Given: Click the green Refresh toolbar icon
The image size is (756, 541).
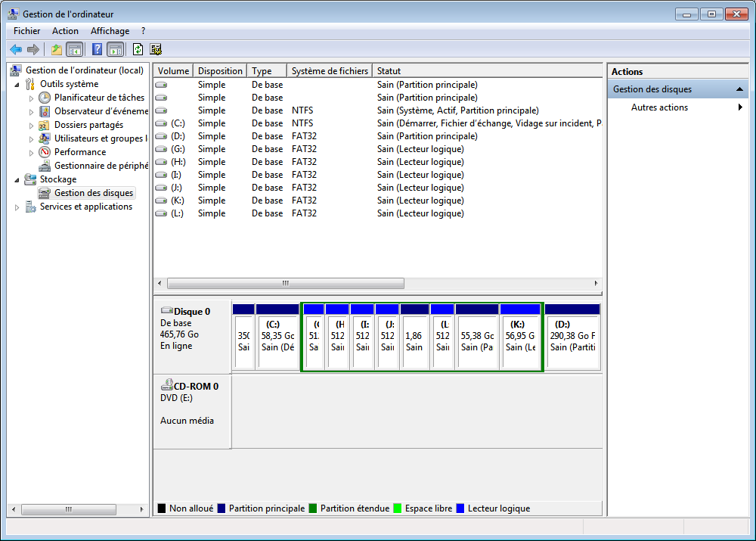Looking at the screenshot, I should pyautogui.click(x=138, y=49).
